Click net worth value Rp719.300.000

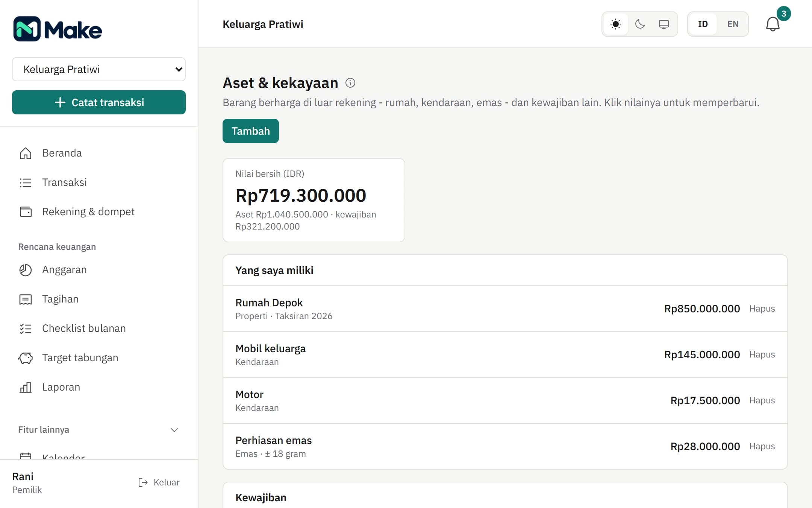click(301, 195)
